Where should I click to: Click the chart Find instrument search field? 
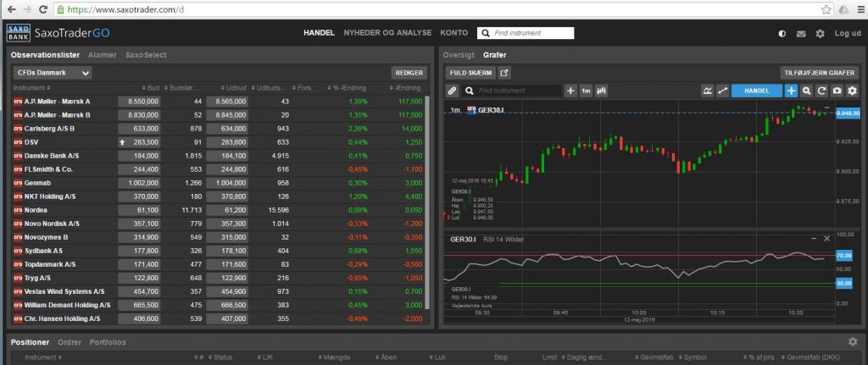click(513, 91)
